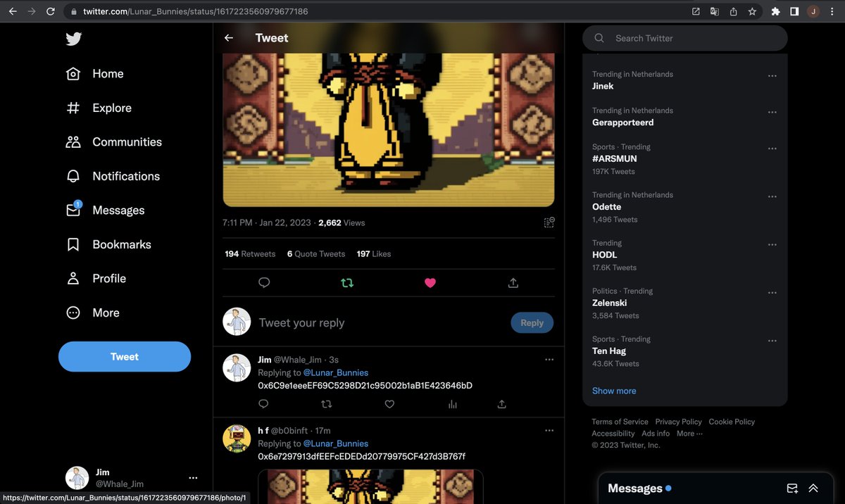Reply icon under Jim's reply
845x504 pixels.
[x=263, y=404]
